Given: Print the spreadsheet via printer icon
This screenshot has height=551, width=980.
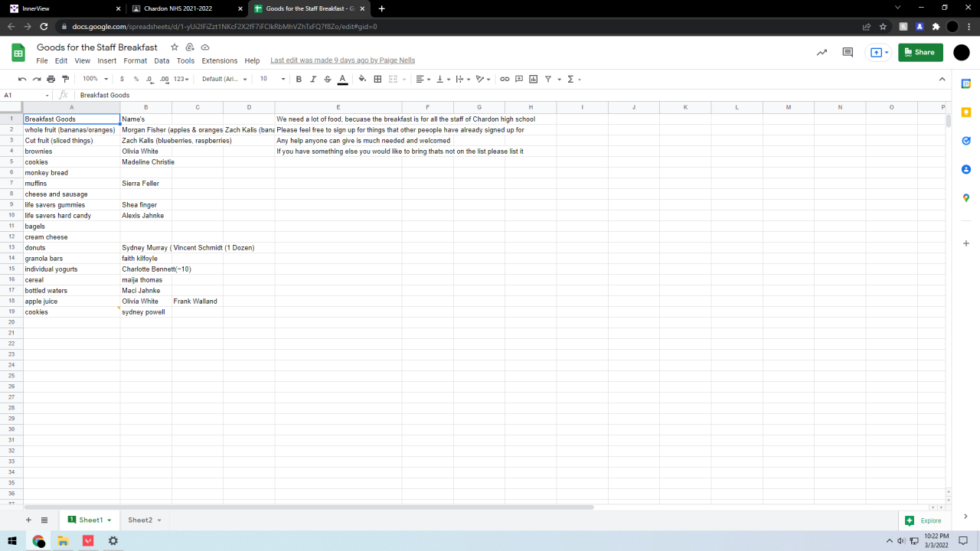Looking at the screenshot, I should click(x=51, y=79).
